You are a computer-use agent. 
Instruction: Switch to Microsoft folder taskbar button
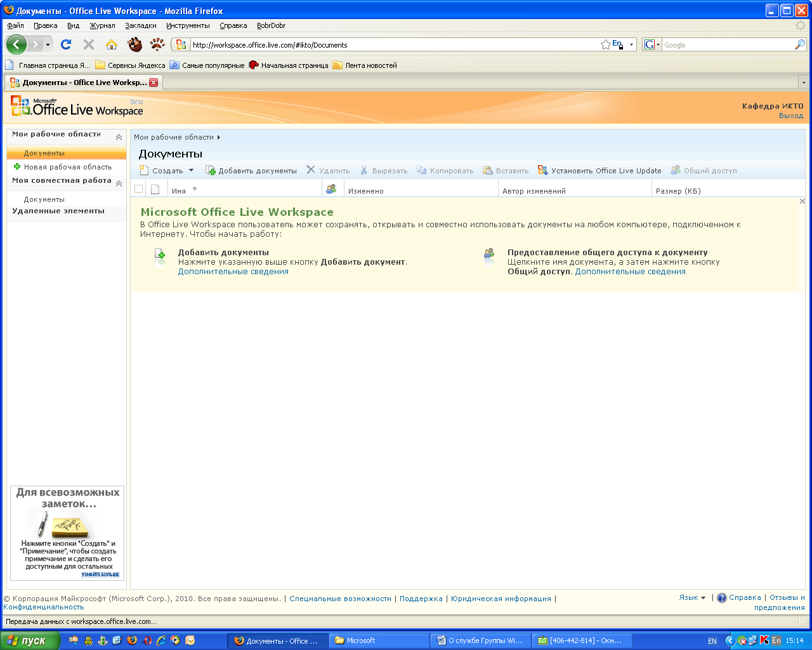click(x=379, y=640)
